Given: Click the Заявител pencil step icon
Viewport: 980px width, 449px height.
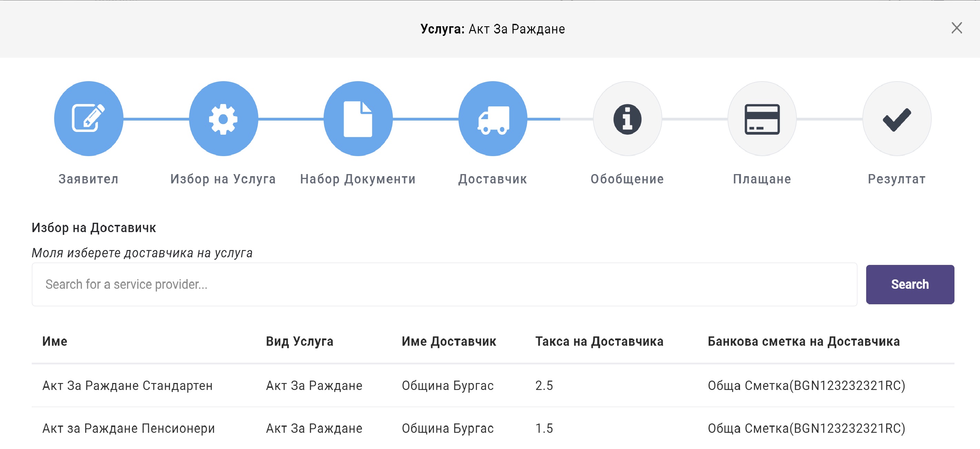Looking at the screenshot, I should coord(88,118).
